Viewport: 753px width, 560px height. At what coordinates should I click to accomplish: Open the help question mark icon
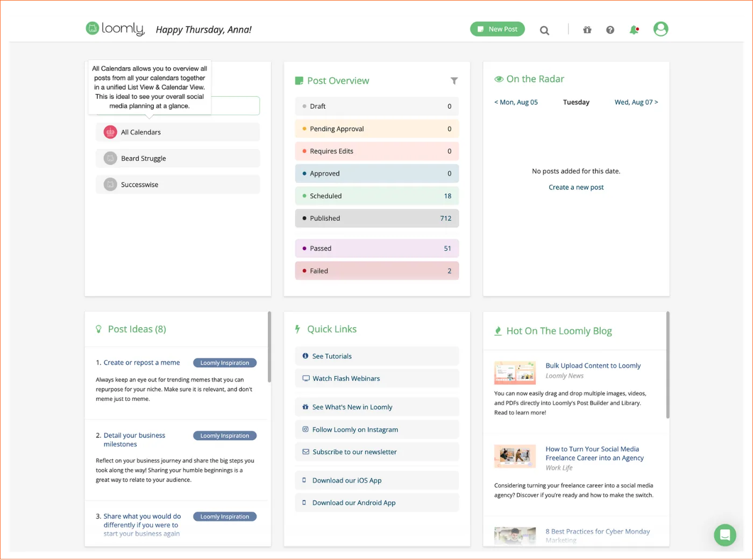(x=610, y=30)
